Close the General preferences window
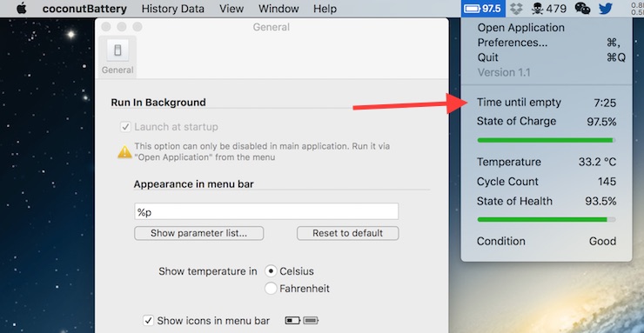644x333 pixels. point(106,27)
